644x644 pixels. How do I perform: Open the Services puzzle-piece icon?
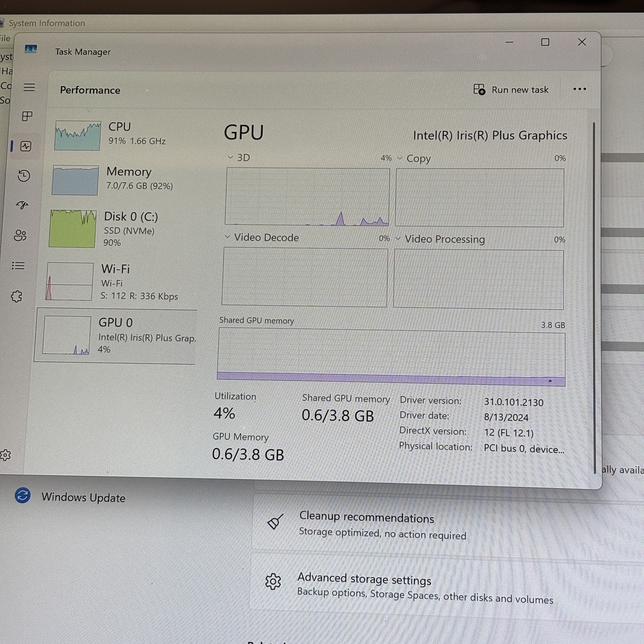(17, 297)
